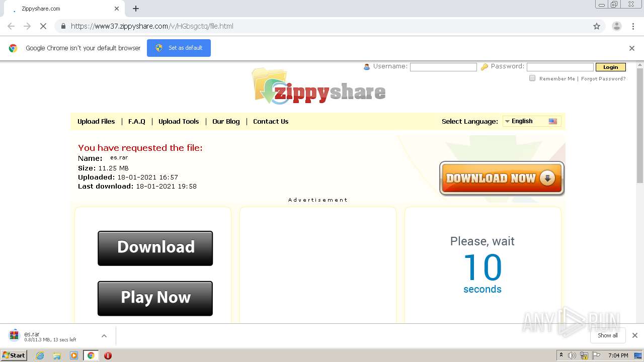The height and width of the screenshot is (362, 644).
Task: Click the 7:04 PM taskbar clock
Action: pyautogui.click(x=618, y=355)
